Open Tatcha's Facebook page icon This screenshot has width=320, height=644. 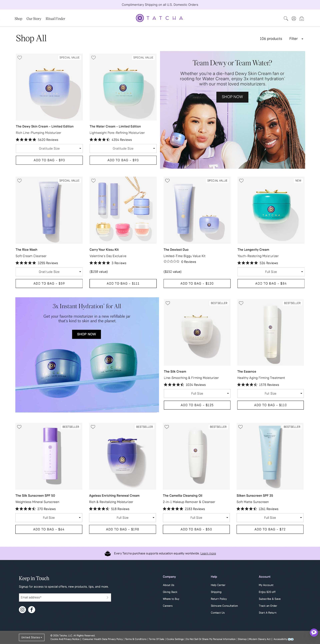coord(31,610)
